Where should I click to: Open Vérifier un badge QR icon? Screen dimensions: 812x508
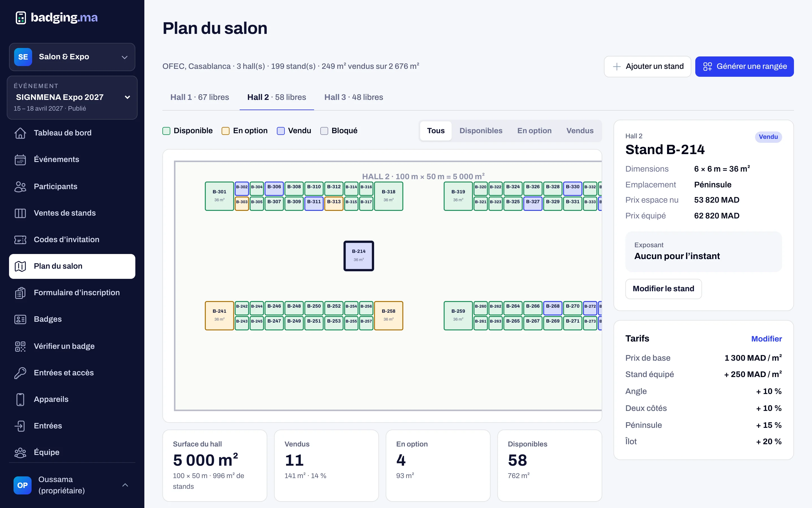coord(20,346)
